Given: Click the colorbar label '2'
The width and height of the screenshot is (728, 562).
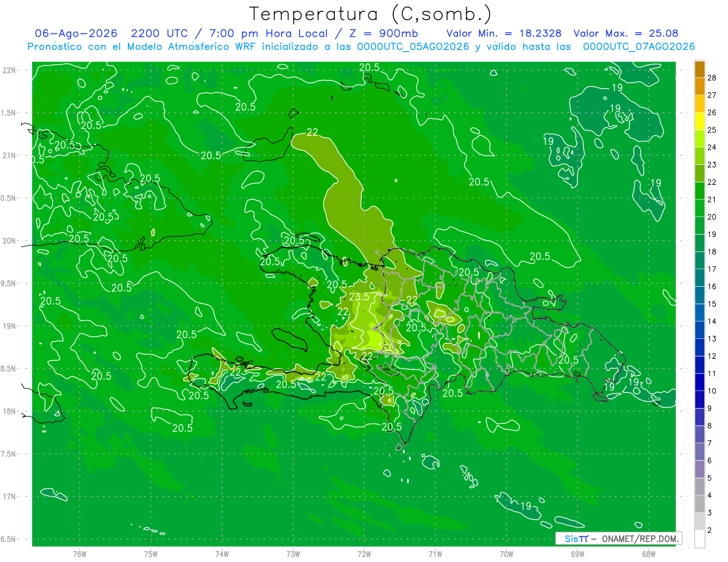Looking at the screenshot, I should click(x=710, y=530).
